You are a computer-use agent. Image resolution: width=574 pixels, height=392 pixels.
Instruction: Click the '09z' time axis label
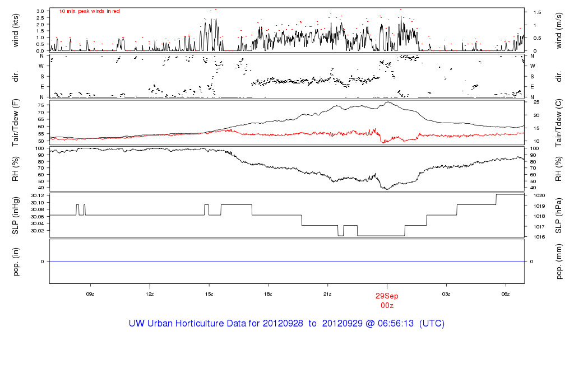[90, 294]
